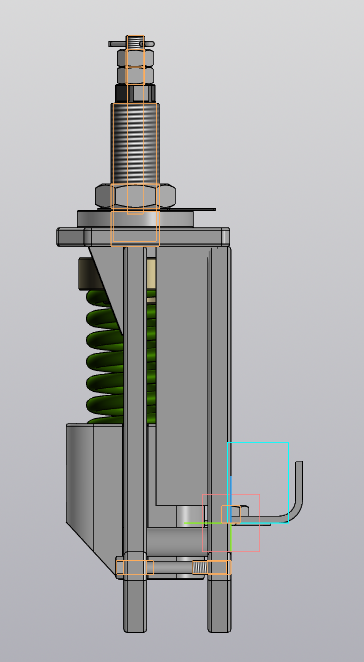
Task: Click the black ring below the small nuts
Action: (x=135, y=93)
